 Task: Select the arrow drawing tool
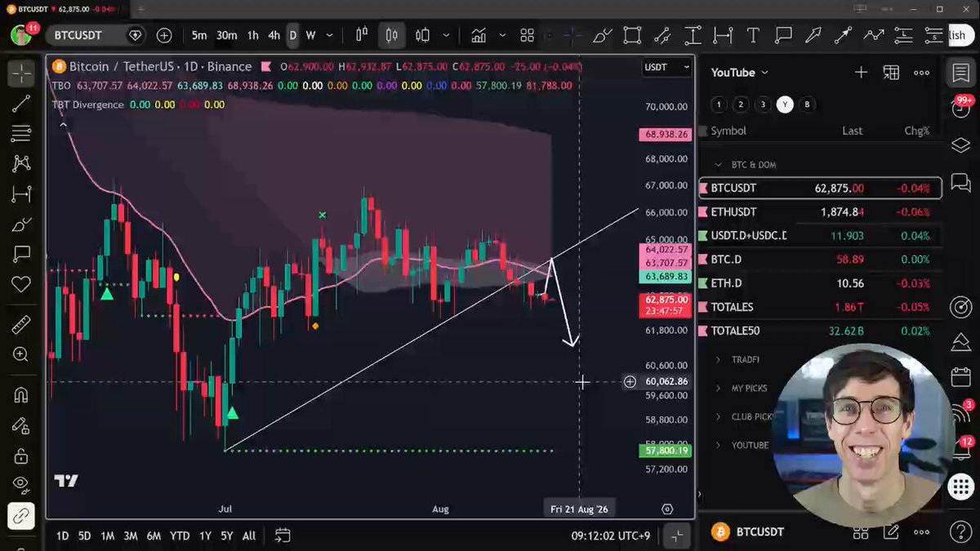click(813, 35)
